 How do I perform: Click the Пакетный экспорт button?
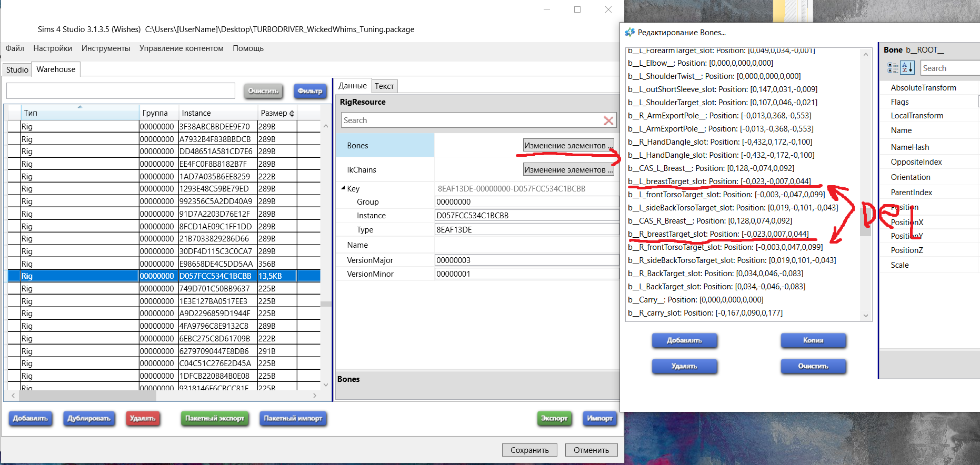pyautogui.click(x=215, y=418)
